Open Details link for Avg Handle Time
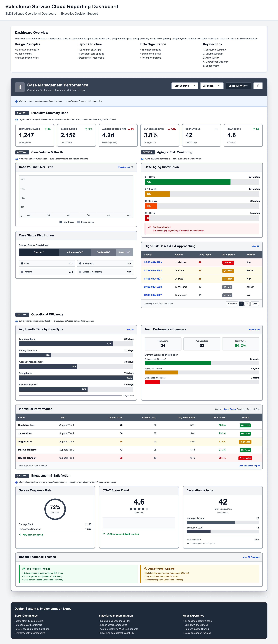278x644 pixels. point(130,330)
